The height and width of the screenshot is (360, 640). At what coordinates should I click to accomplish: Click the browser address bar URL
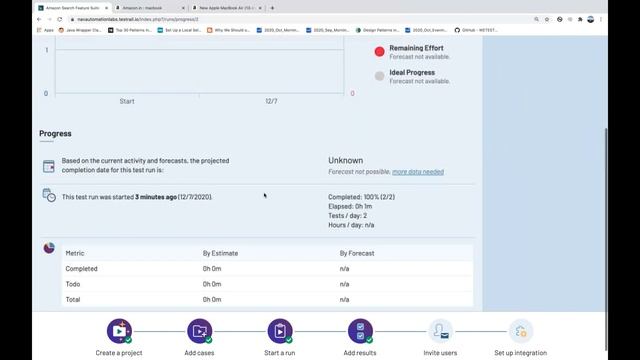[x=138, y=19]
